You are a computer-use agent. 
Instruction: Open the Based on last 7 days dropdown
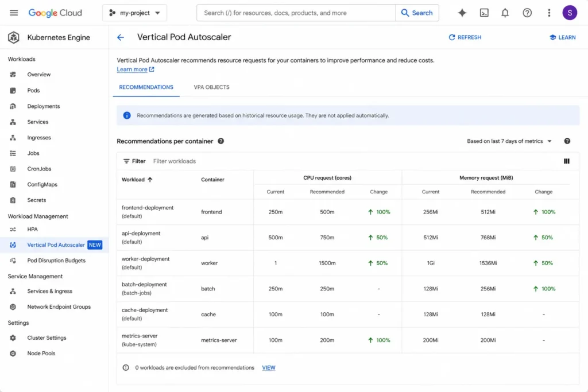click(x=509, y=141)
